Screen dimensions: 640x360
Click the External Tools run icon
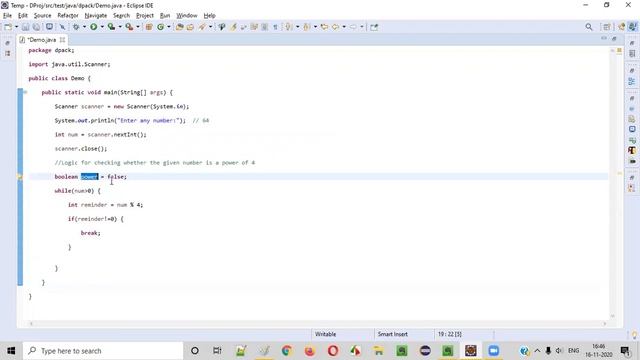pyautogui.click(x=129, y=27)
